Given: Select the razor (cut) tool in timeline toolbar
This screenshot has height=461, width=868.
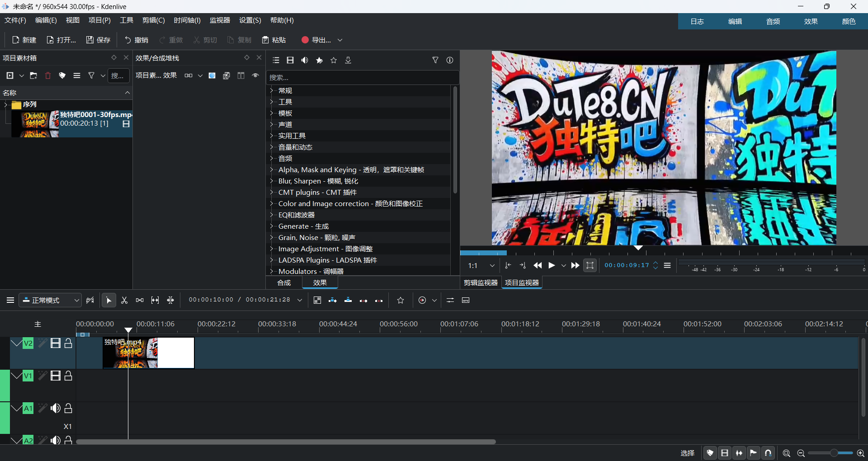Looking at the screenshot, I should click(124, 300).
